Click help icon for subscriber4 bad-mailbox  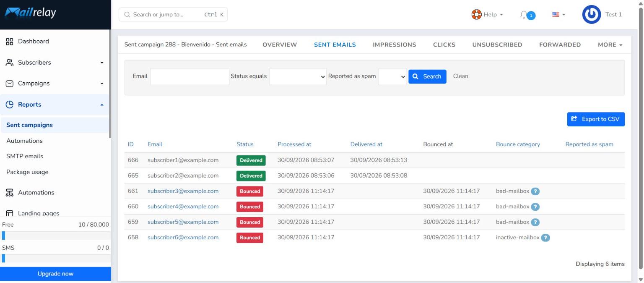pyautogui.click(x=535, y=207)
